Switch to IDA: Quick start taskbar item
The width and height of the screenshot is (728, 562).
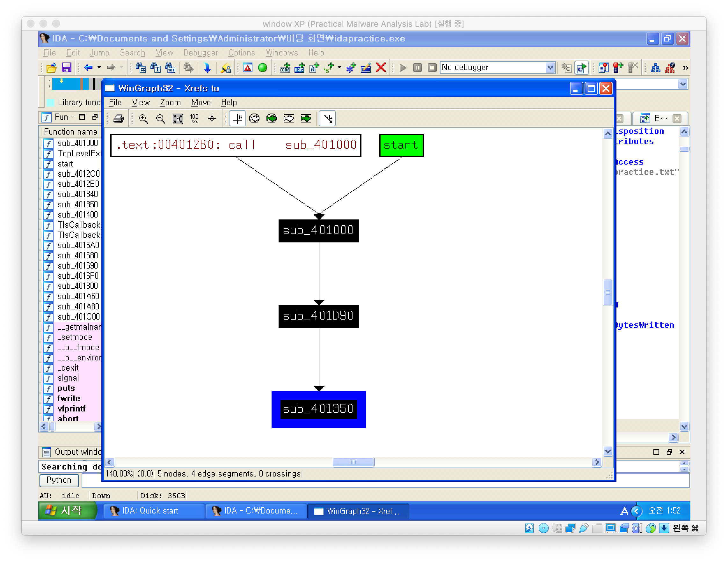(x=154, y=511)
